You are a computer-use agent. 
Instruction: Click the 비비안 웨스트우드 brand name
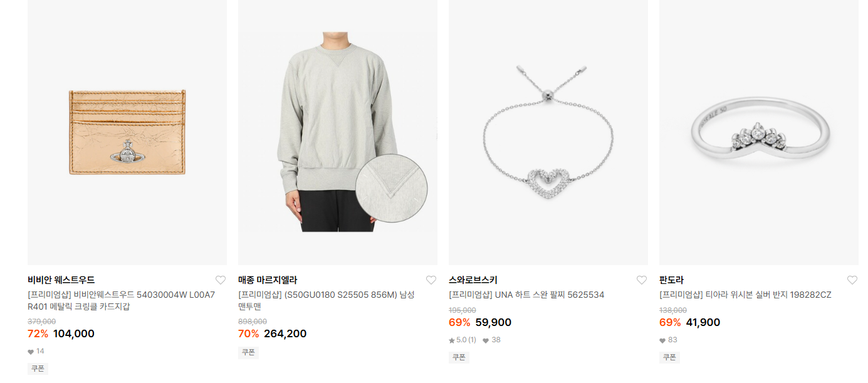[x=61, y=280]
